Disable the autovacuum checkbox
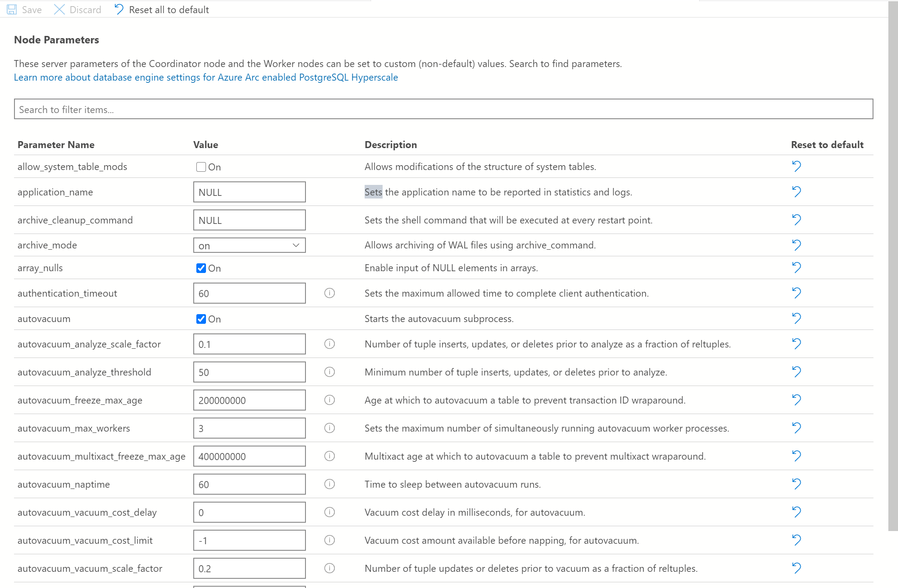 [201, 319]
